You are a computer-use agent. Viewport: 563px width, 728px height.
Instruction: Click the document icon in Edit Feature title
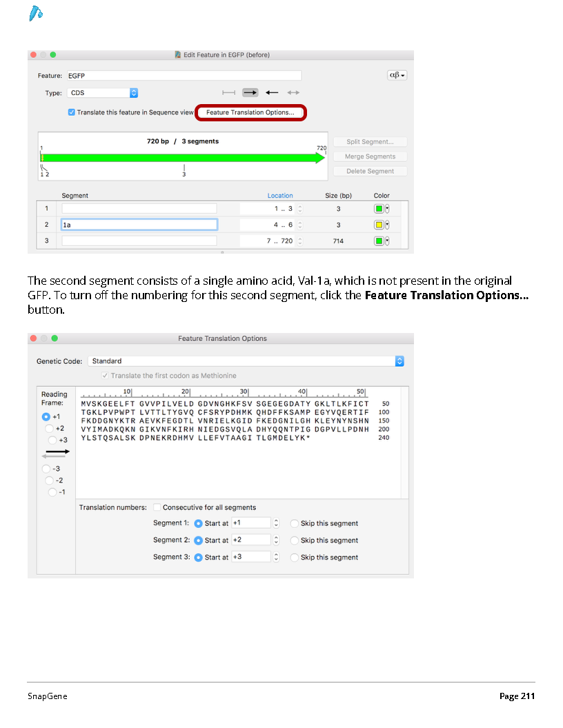tap(177, 54)
